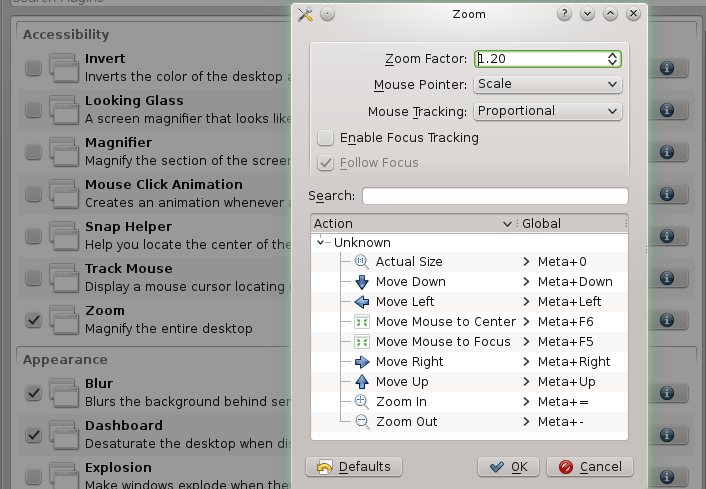Expand Actual Size shortcut chevron
The height and width of the screenshot is (489, 706).
pyautogui.click(x=526, y=262)
